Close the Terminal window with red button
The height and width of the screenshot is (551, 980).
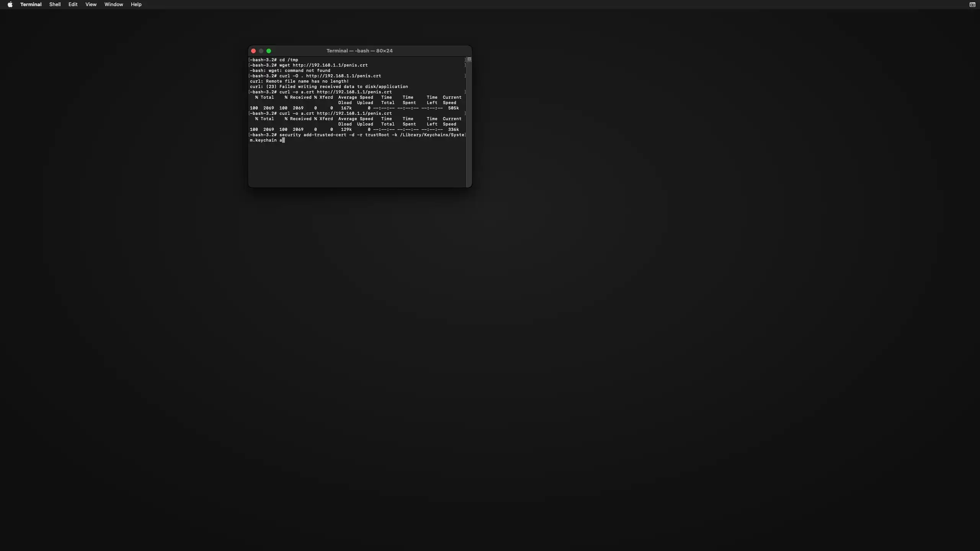(253, 51)
